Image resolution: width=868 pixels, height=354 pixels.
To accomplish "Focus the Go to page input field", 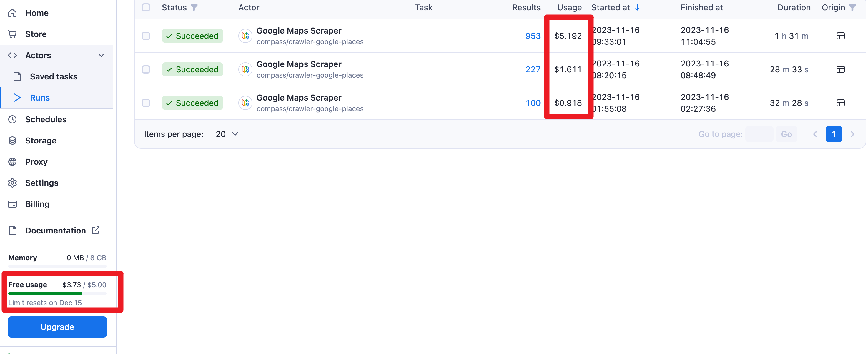I will [759, 134].
